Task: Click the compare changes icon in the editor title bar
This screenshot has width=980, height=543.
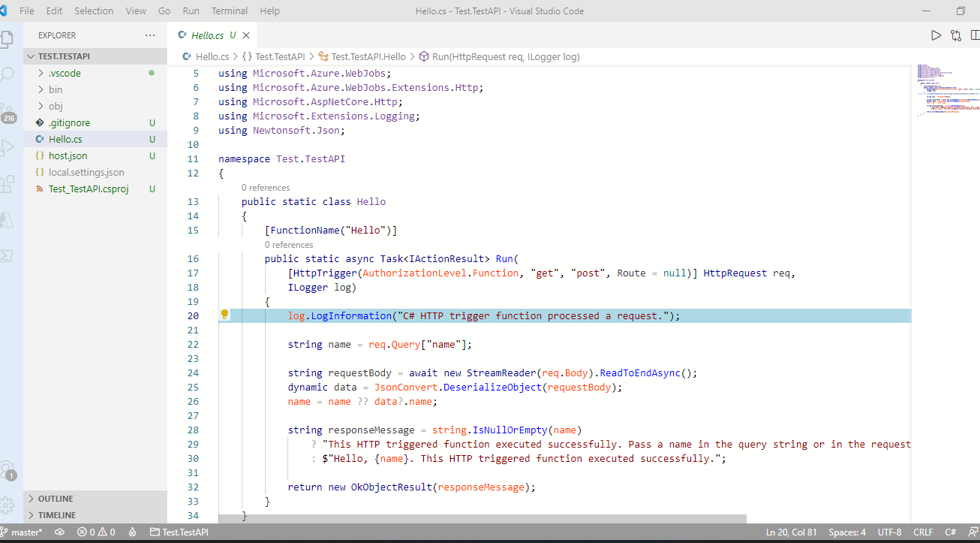Action: tap(955, 35)
